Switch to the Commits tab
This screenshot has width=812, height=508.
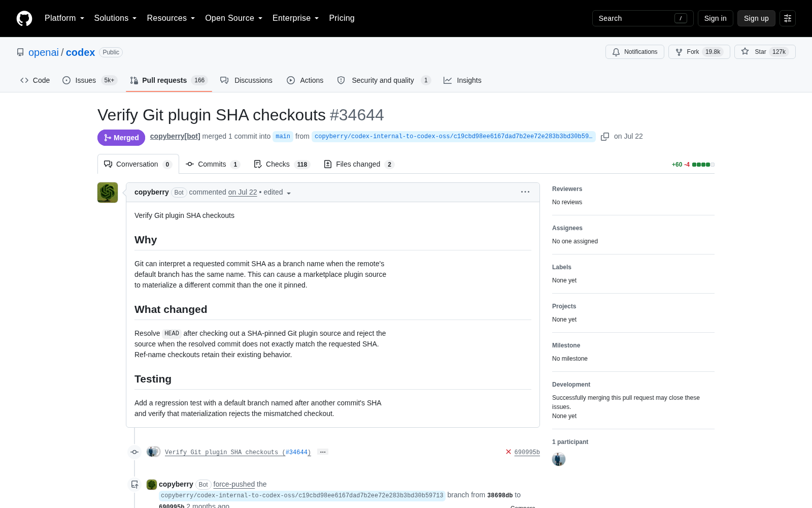pos(213,164)
